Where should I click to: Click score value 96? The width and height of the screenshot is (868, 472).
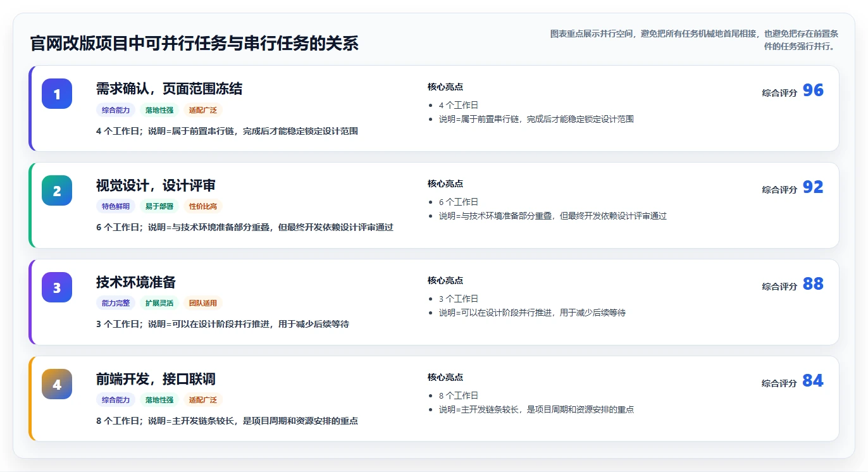coord(813,90)
